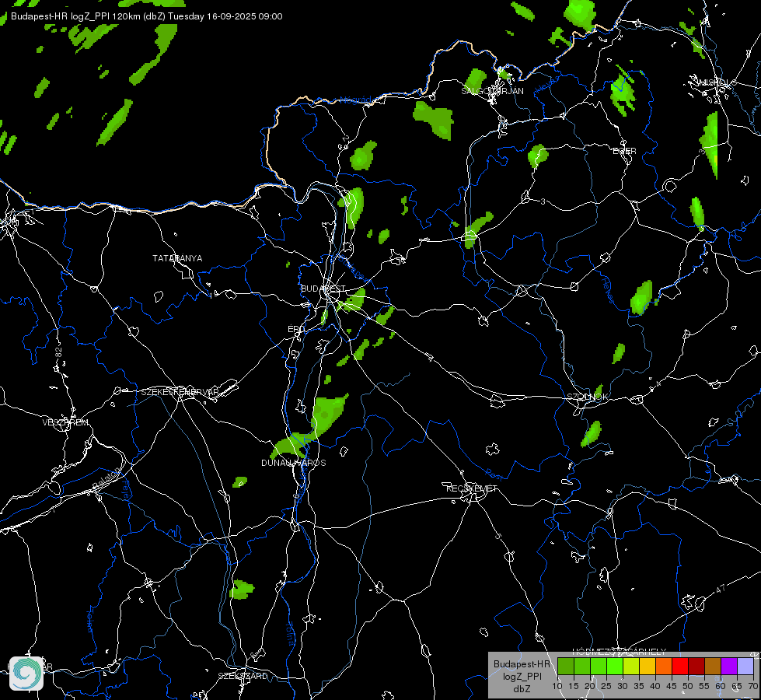Click the blue 'Nógrád' county label
The image size is (761, 700).
click(356, 100)
